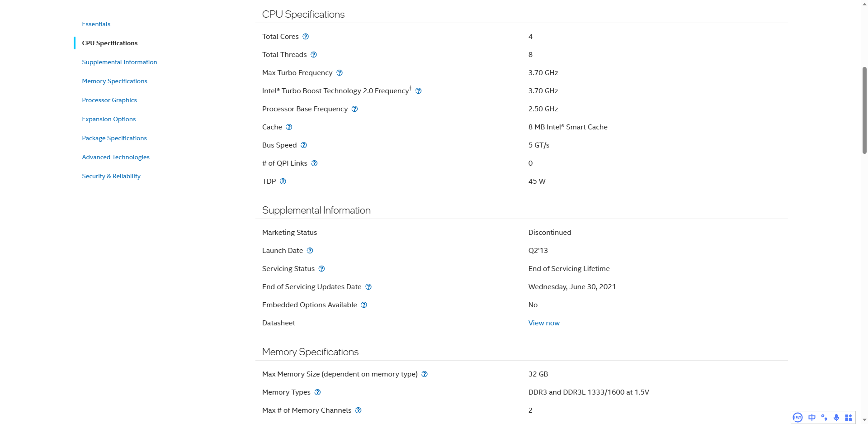Screen dimensions: 868x424
Task: Go to Processor Graphics in the sidebar
Action: [x=109, y=100]
